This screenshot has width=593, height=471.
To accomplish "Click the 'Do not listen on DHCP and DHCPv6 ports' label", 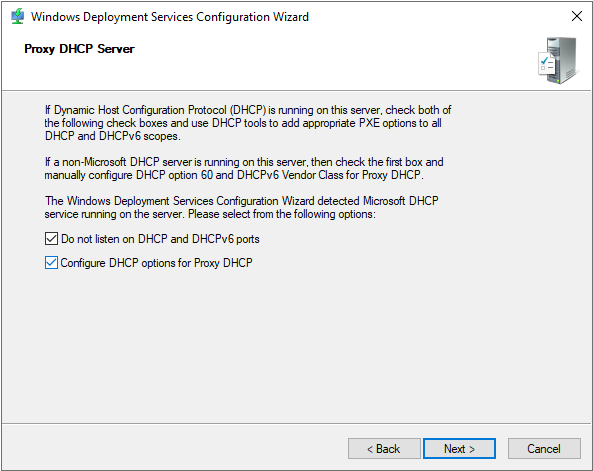I will pos(160,239).
